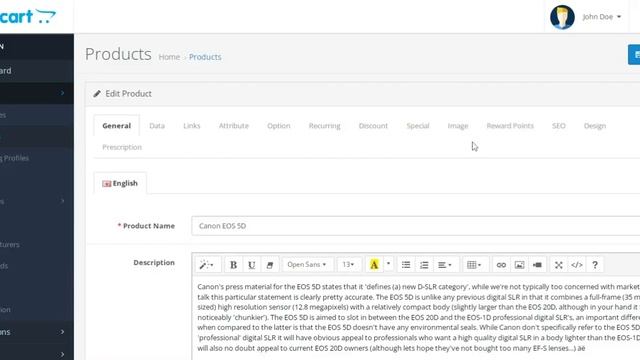
Task: Open the John Doe user menu
Action: [x=602, y=17]
